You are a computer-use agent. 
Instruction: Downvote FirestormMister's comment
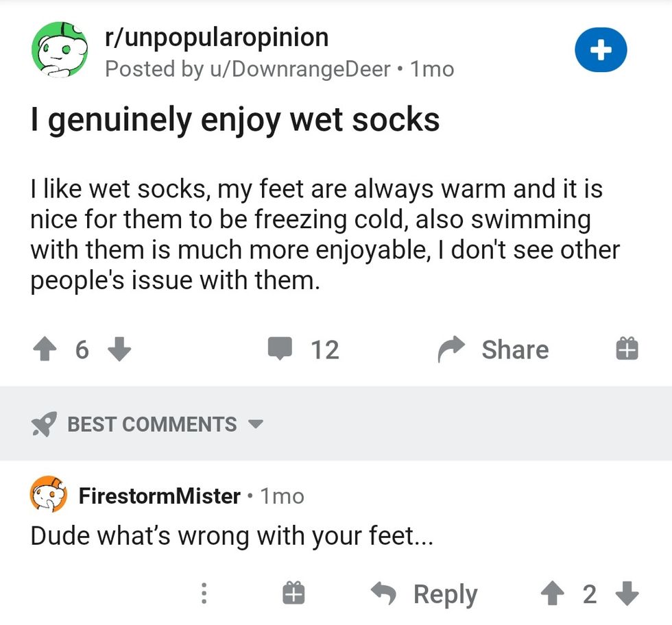tap(627, 593)
